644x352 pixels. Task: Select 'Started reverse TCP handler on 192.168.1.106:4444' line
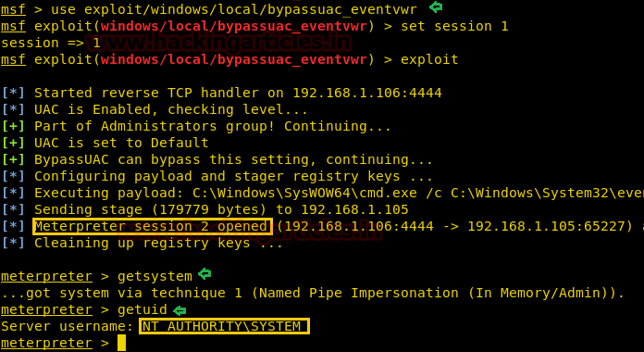tap(238, 93)
